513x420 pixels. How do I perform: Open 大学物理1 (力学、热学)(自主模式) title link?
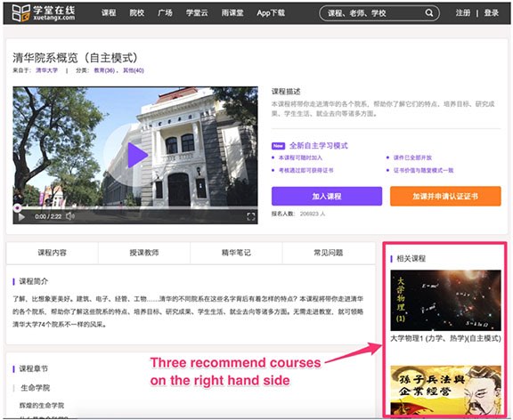click(445, 339)
